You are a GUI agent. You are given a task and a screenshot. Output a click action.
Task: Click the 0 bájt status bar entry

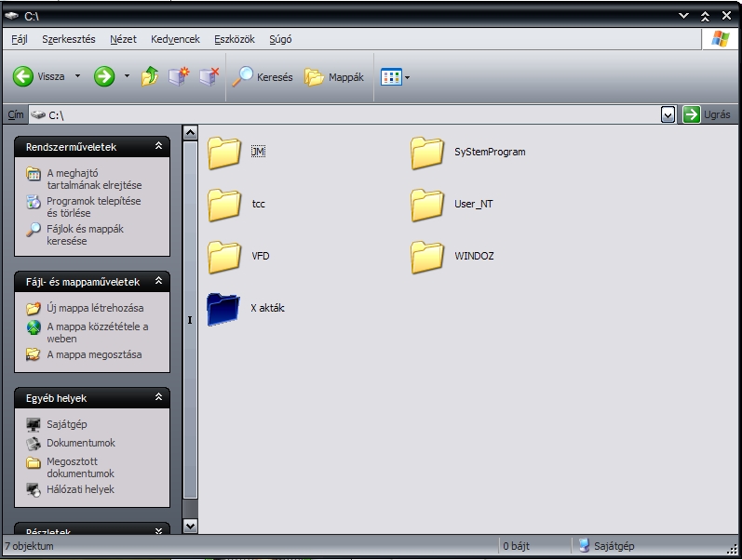pyautogui.click(x=516, y=546)
